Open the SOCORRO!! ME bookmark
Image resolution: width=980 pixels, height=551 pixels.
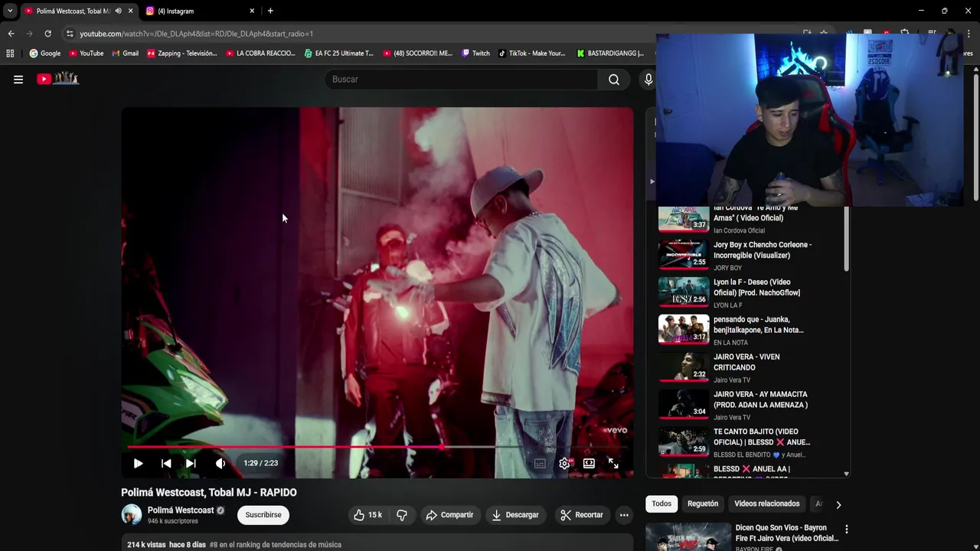tap(417, 54)
